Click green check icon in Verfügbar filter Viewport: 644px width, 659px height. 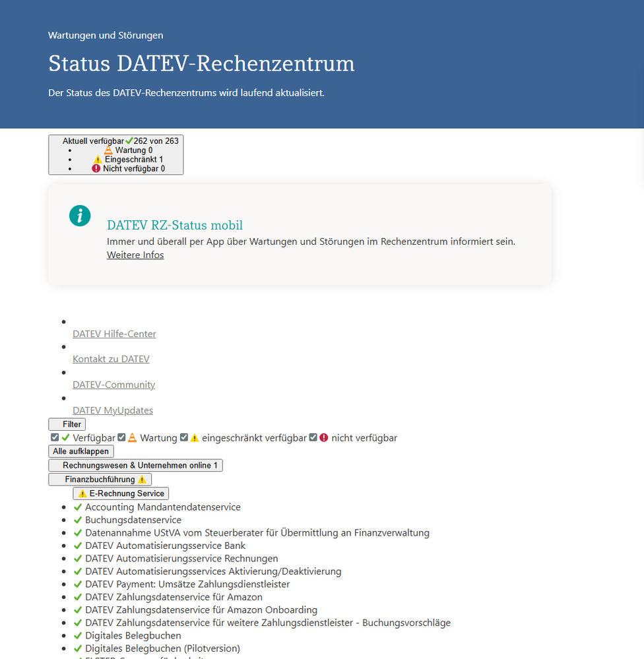tap(65, 437)
